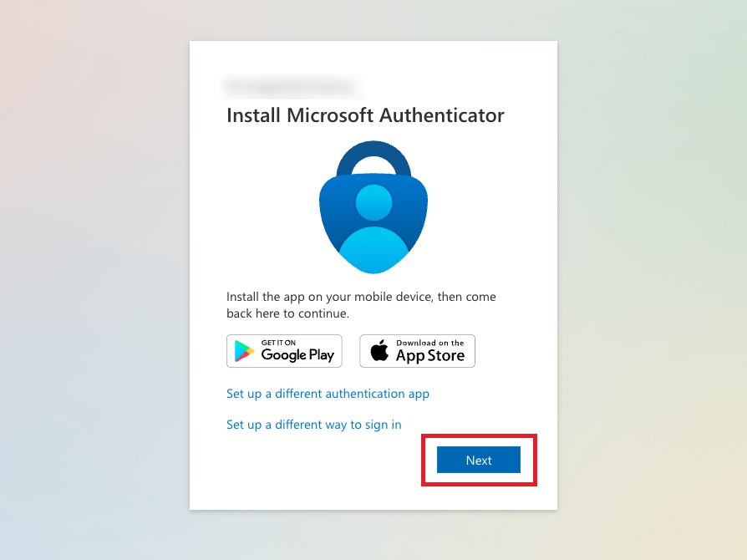Open the Get it on Google Play badge
The height and width of the screenshot is (560, 747).
point(284,351)
